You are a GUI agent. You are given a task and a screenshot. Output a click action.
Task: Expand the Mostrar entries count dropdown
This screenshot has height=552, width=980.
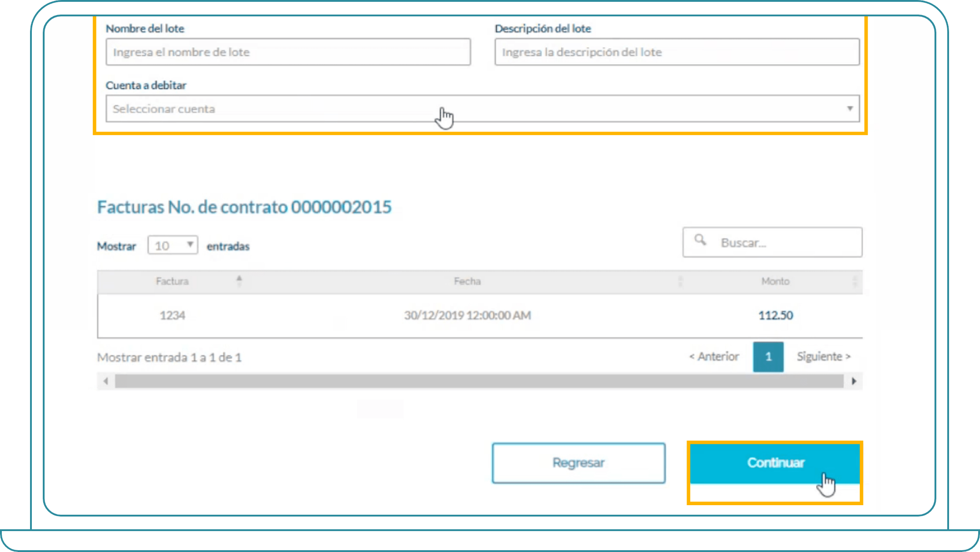172,246
